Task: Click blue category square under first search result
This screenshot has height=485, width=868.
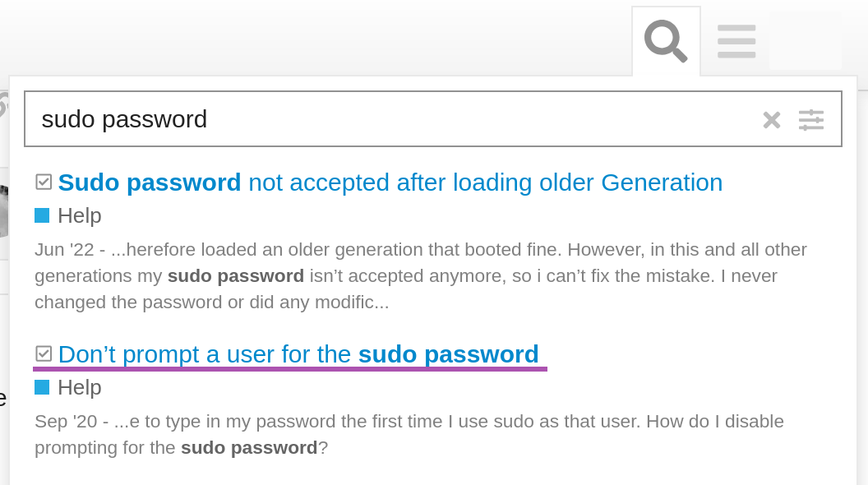Action: point(42,215)
